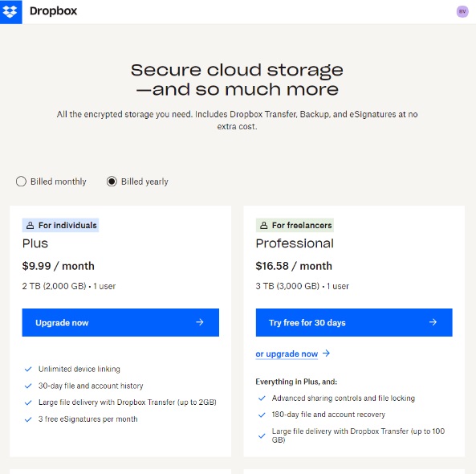Click Upgrade now for Plus plan

(120, 323)
